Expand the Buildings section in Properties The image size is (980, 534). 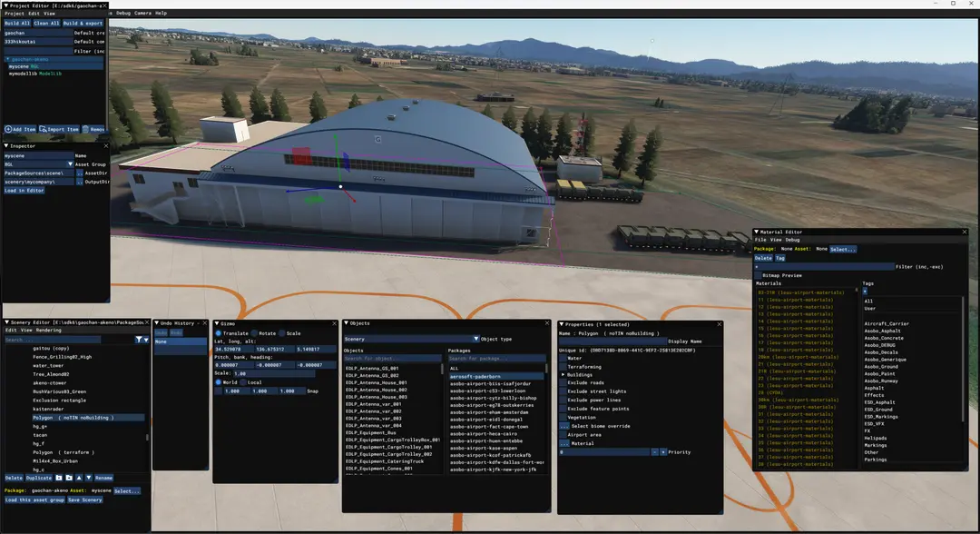click(563, 374)
